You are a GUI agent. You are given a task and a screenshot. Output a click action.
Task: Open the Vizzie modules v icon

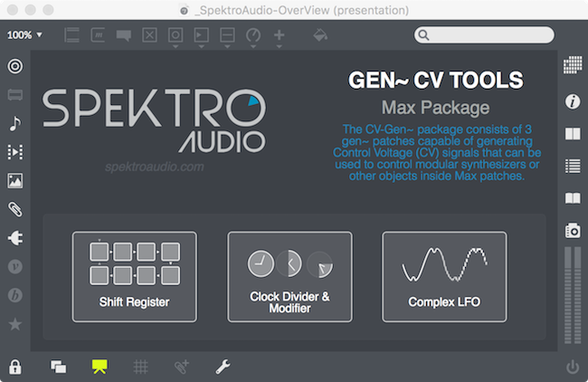(15, 267)
